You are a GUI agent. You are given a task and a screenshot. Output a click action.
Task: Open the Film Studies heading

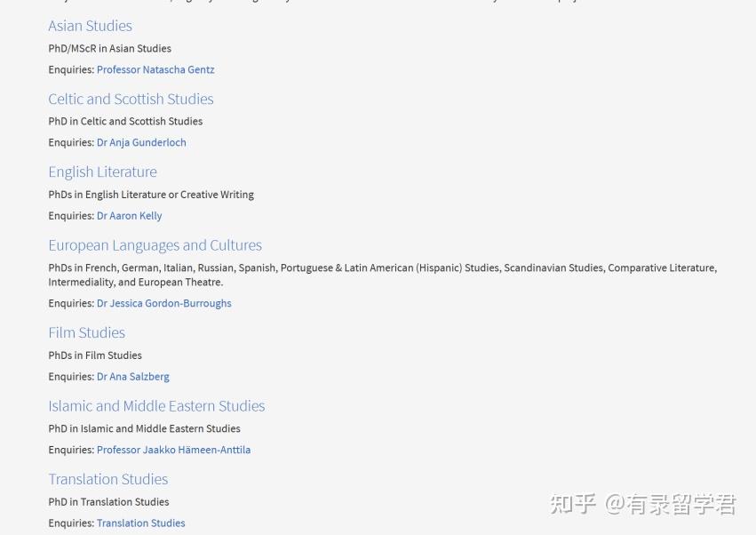click(86, 332)
